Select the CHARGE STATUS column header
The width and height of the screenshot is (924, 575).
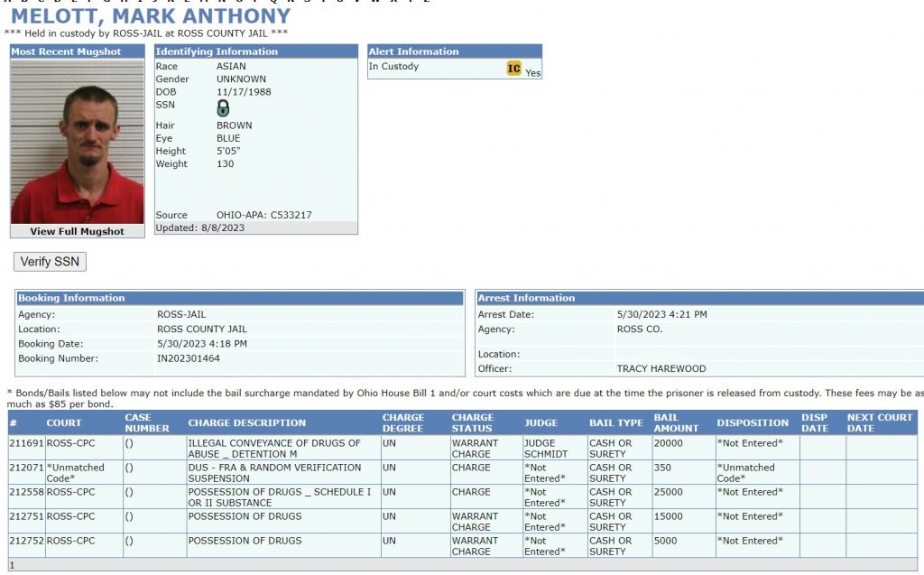tap(473, 422)
